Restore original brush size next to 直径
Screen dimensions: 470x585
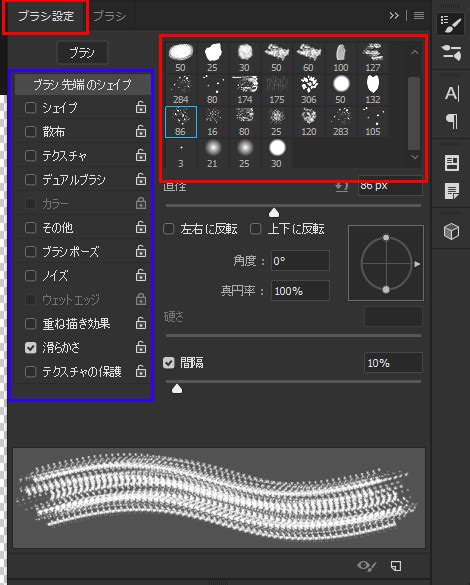point(342,187)
